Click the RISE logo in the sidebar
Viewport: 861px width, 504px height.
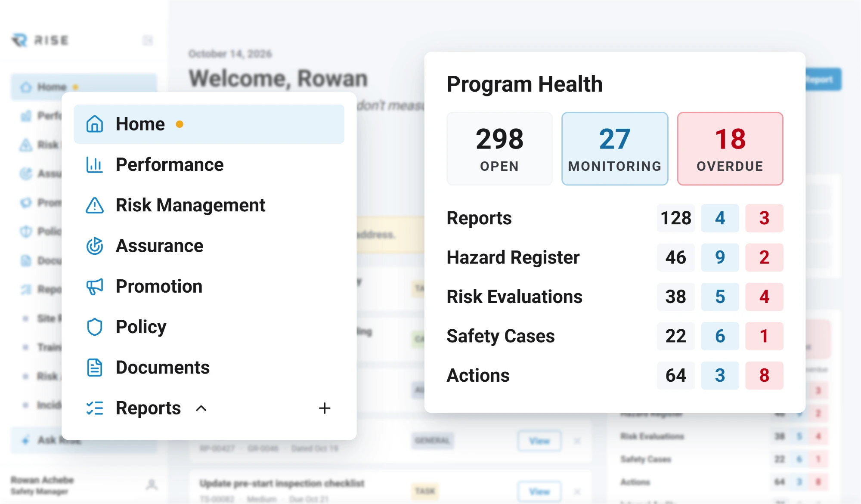(40, 40)
